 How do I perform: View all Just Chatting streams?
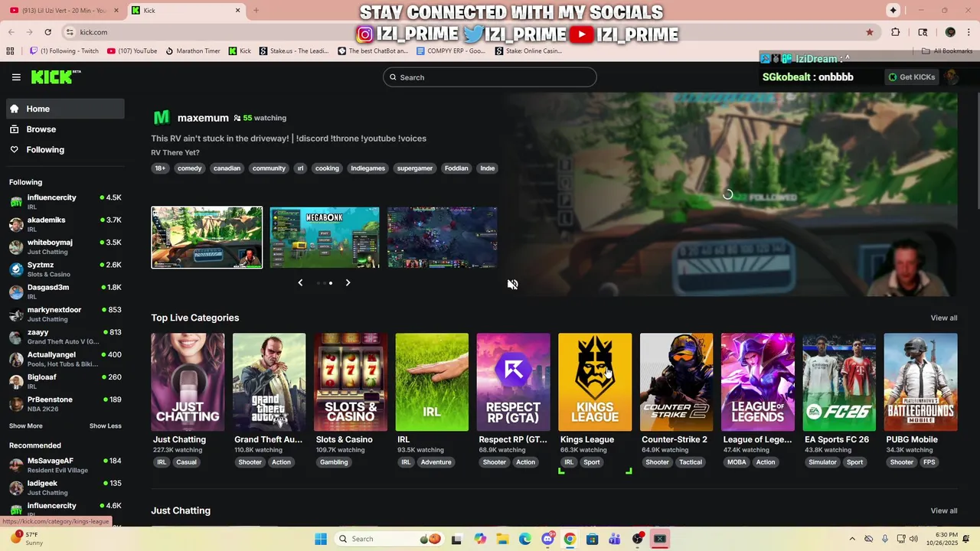point(943,510)
